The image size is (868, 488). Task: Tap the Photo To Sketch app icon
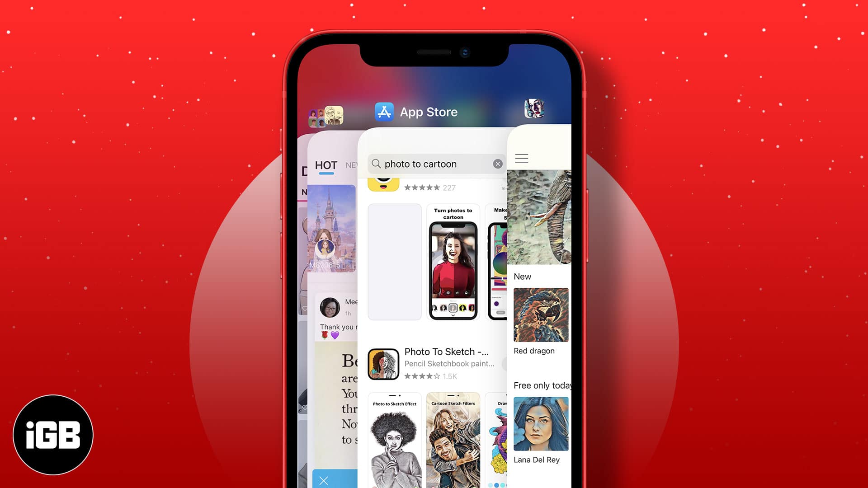point(383,363)
